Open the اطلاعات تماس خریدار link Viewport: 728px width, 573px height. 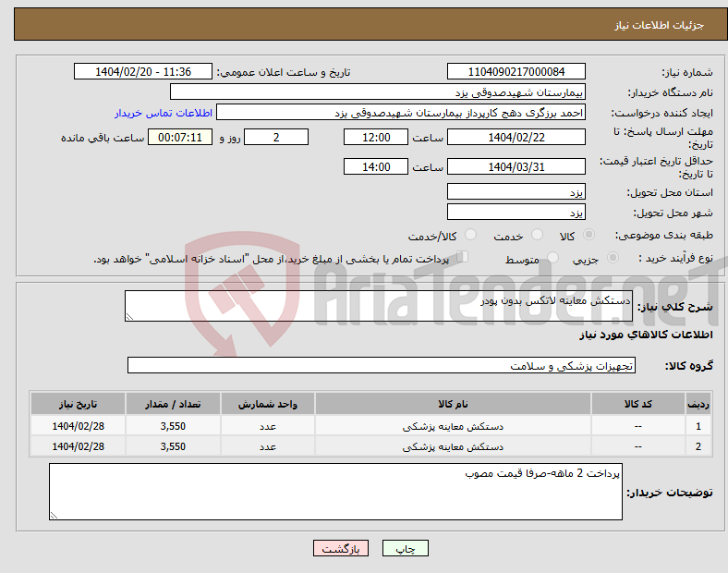click(x=164, y=114)
